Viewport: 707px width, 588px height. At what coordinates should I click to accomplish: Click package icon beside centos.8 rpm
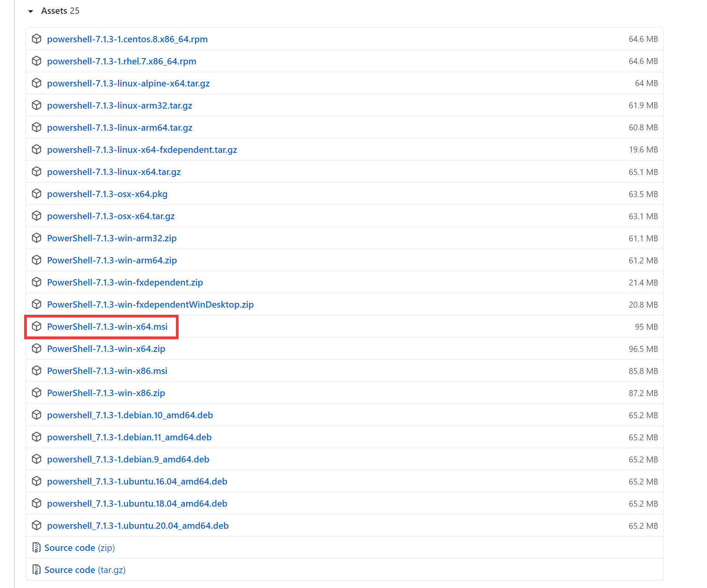point(36,39)
